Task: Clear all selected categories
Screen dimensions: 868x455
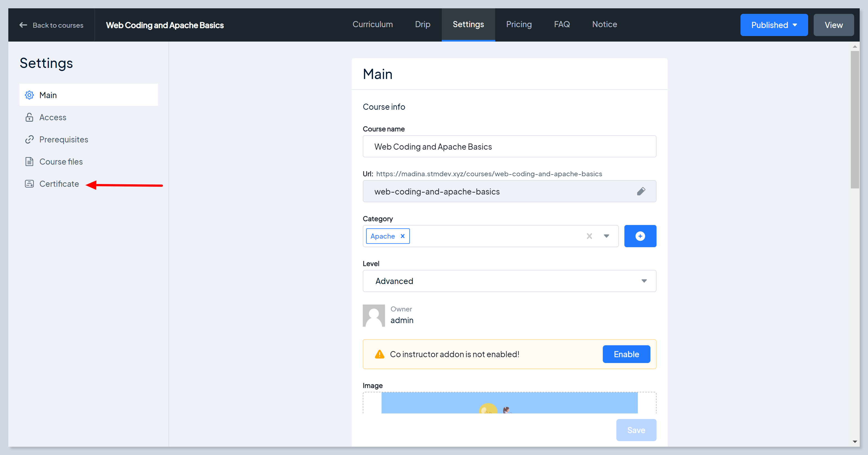Action: tap(589, 236)
